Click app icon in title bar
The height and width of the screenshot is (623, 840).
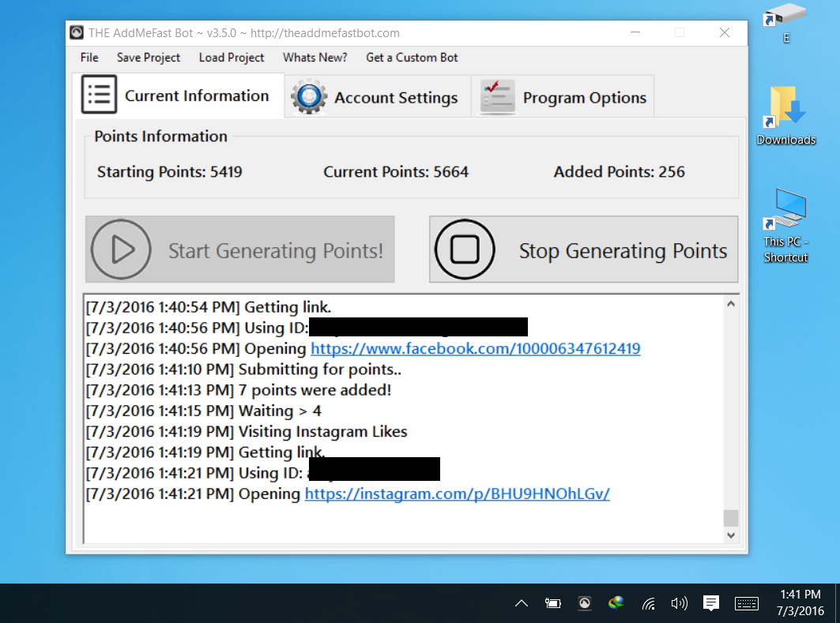click(77, 33)
